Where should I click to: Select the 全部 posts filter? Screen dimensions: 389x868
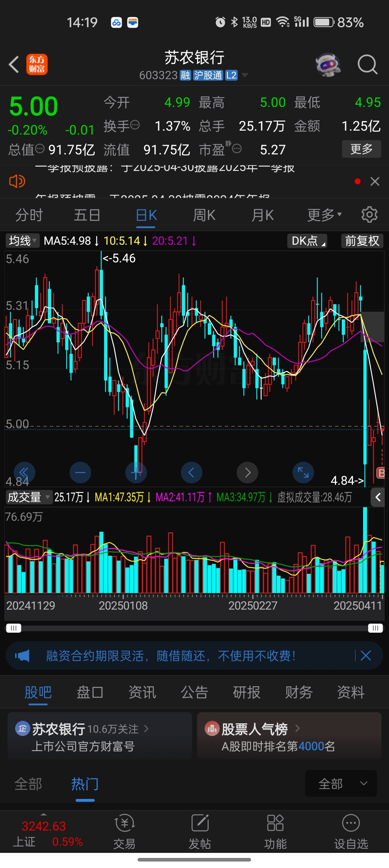(28, 784)
